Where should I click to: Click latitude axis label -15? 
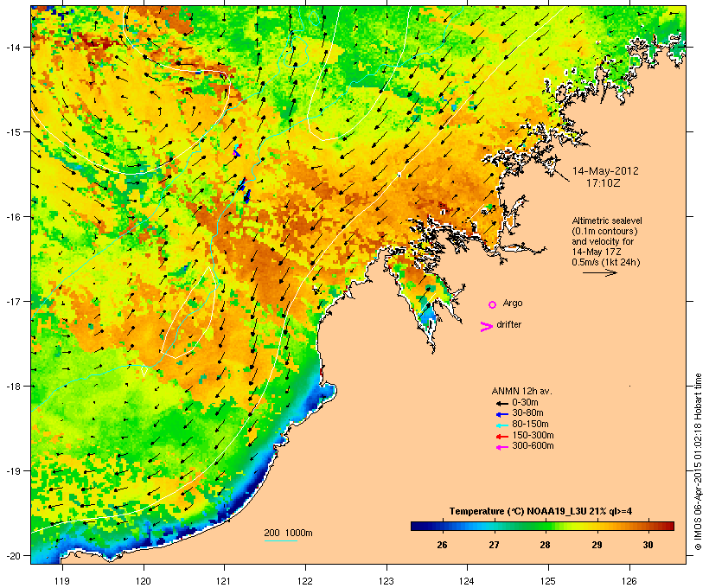tap(11, 132)
